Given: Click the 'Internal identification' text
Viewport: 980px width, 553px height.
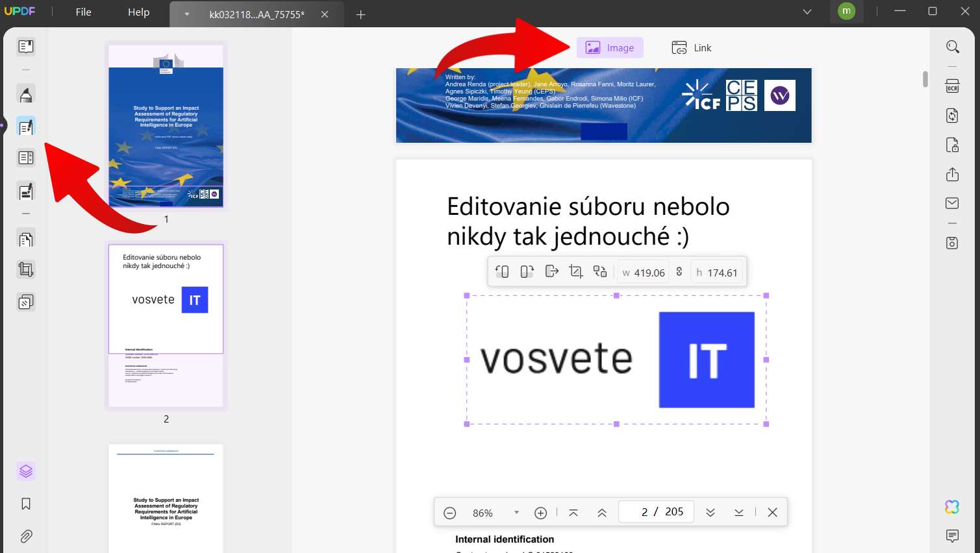Looking at the screenshot, I should coord(505,539).
